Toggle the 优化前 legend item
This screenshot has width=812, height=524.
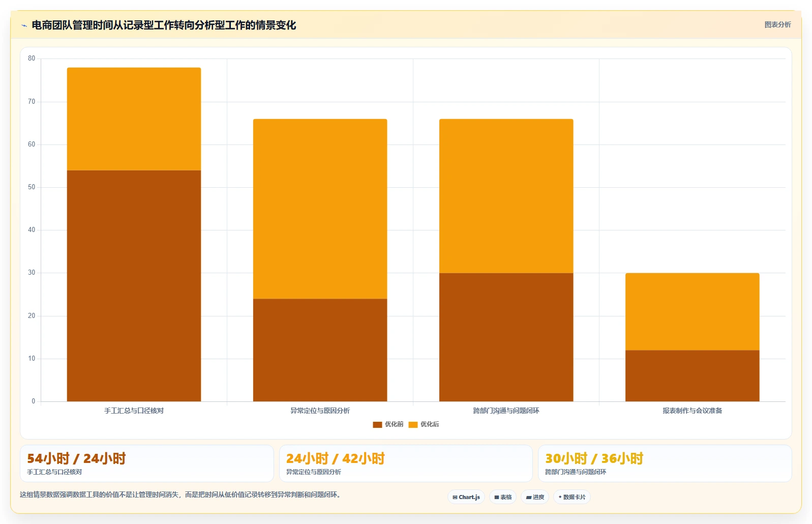pos(388,424)
